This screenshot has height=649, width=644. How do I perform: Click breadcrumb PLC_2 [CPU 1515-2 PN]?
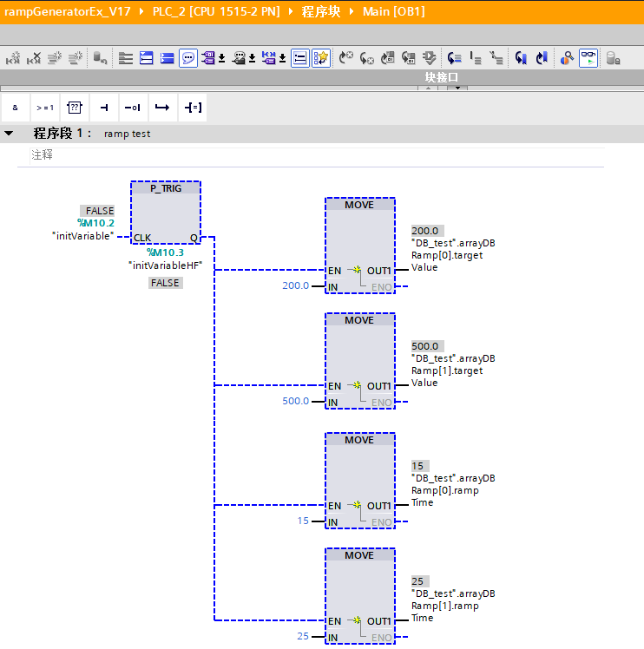tap(216, 11)
